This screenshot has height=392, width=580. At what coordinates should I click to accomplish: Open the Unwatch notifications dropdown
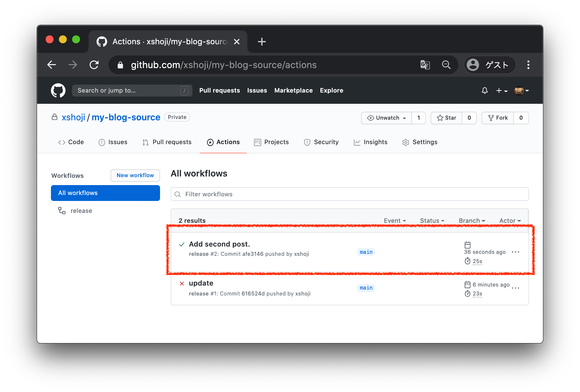click(387, 118)
